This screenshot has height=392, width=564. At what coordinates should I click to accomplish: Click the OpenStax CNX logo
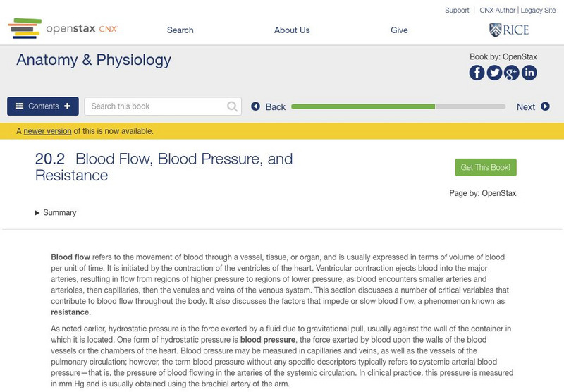[x=63, y=30]
